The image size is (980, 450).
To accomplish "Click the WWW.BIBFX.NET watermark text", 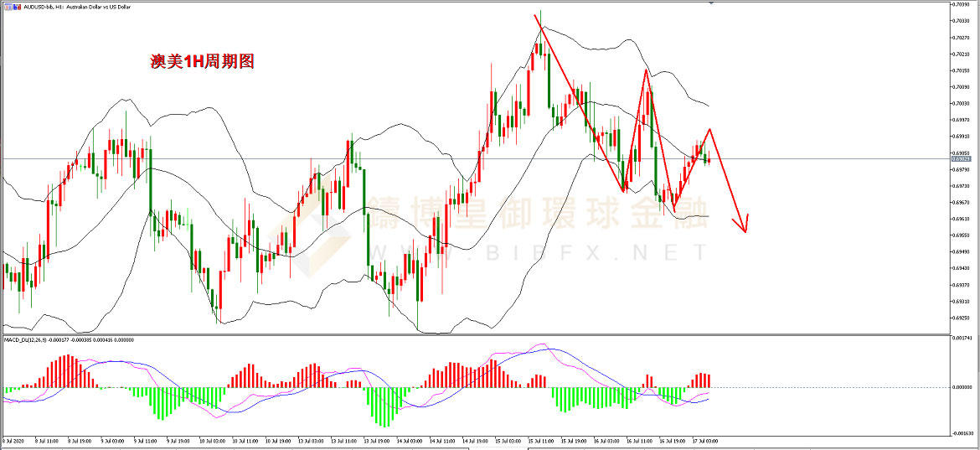I will pyautogui.click(x=536, y=251).
